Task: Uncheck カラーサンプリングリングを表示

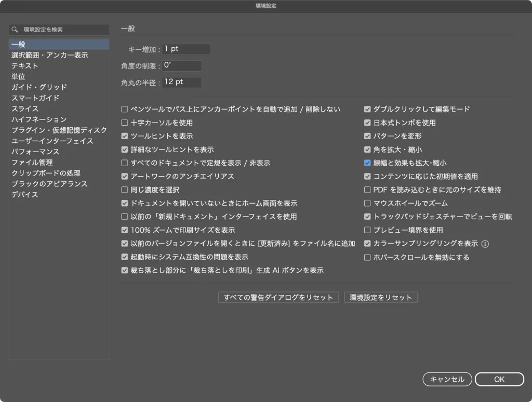Action: 367,244
